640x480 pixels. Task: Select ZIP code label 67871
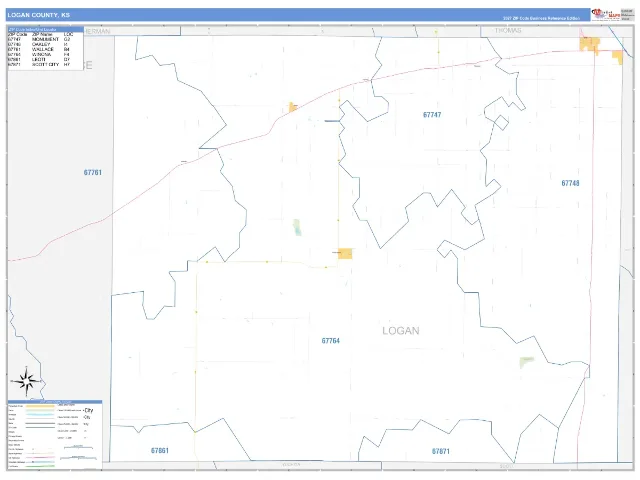point(441,451)
